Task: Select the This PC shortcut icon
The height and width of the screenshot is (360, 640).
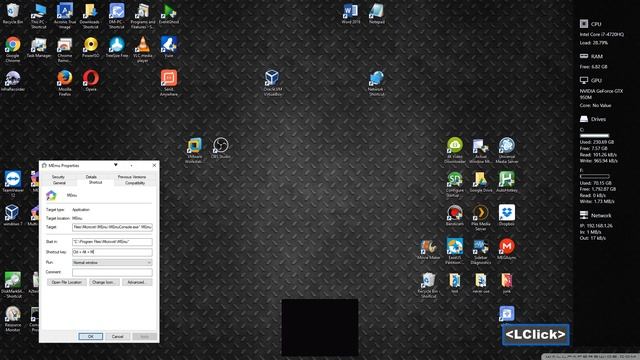Action: [x=39, y=11]
